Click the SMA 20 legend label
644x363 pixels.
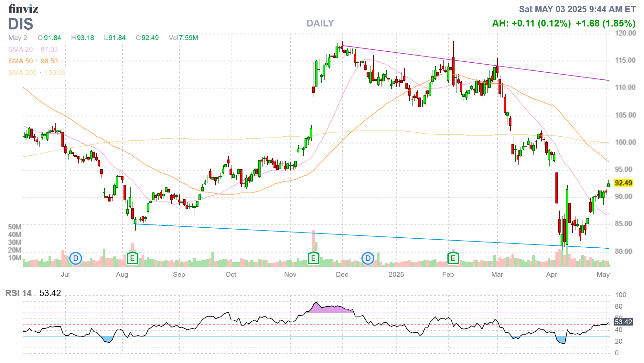click(x=20, y=49)
